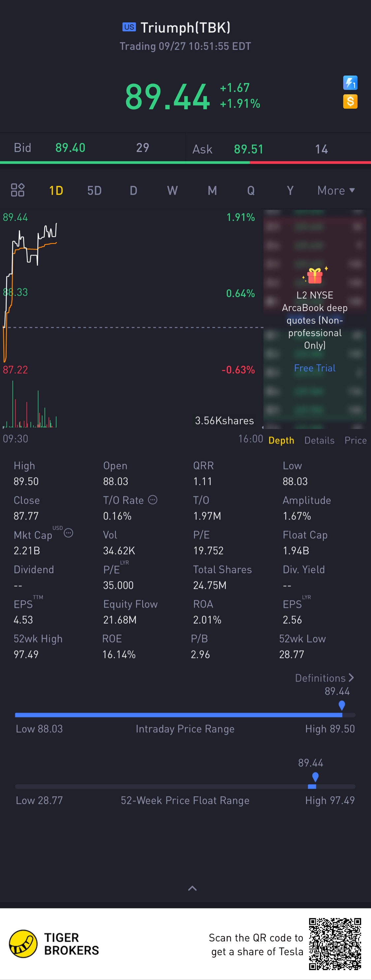Select the Price tab
This screenshot has width=371, height=980.
coord(356,440)
